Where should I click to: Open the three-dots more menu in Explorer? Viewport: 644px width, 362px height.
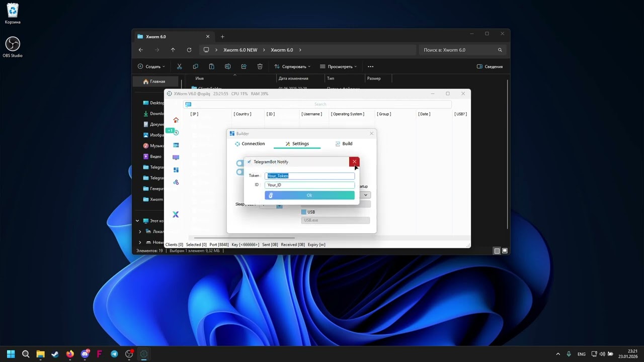pos(371,66)
